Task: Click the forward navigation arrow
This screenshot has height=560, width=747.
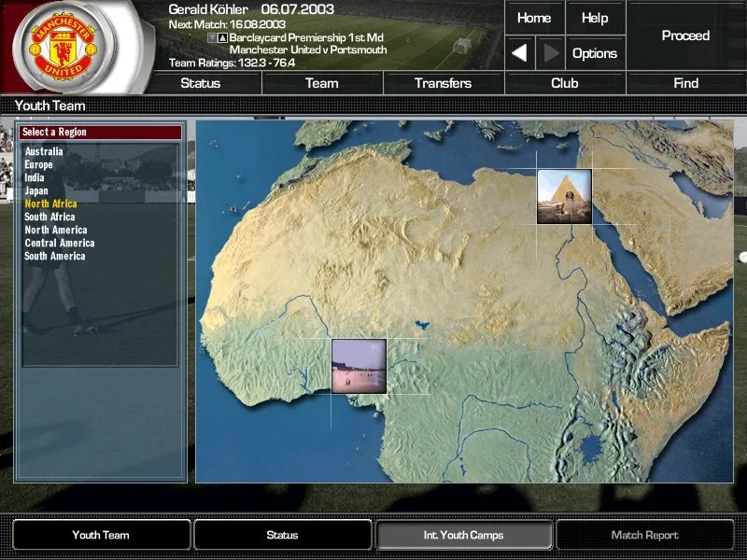Action: [x=551, y=53]
